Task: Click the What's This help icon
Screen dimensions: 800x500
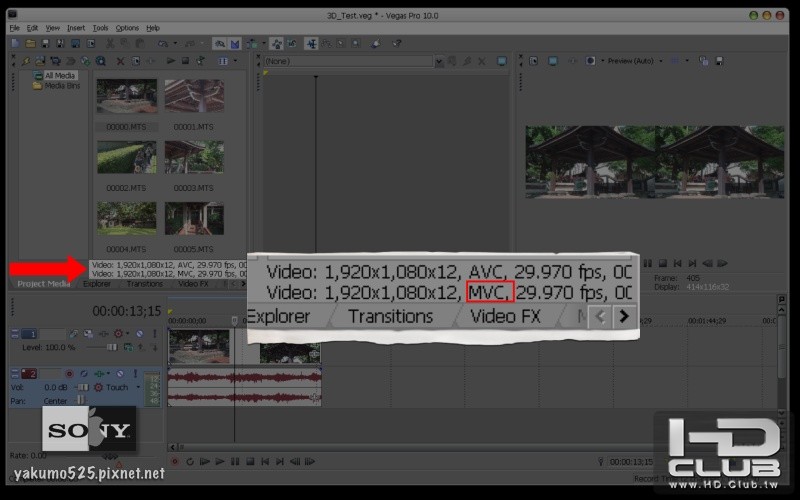Action: tap(397, 44)
